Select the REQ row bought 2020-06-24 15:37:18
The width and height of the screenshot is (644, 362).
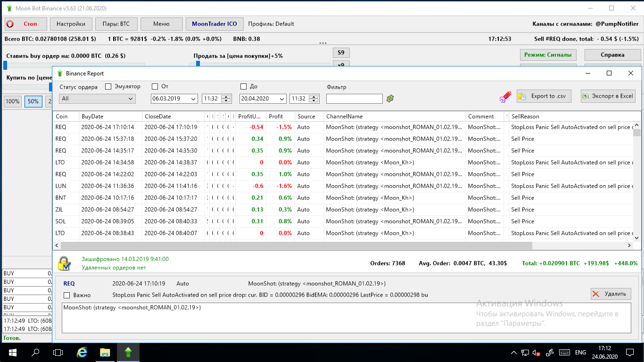click(x=343, y=139)
